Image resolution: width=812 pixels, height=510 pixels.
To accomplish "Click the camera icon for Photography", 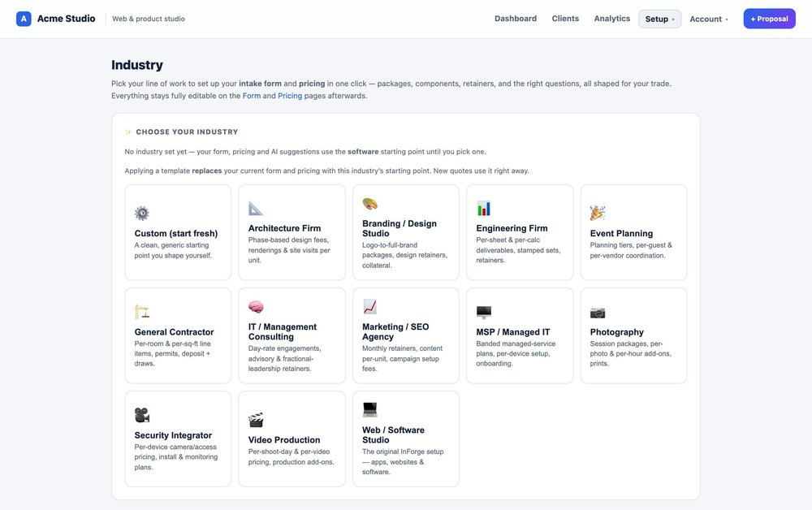I will [x=598, y=312].
